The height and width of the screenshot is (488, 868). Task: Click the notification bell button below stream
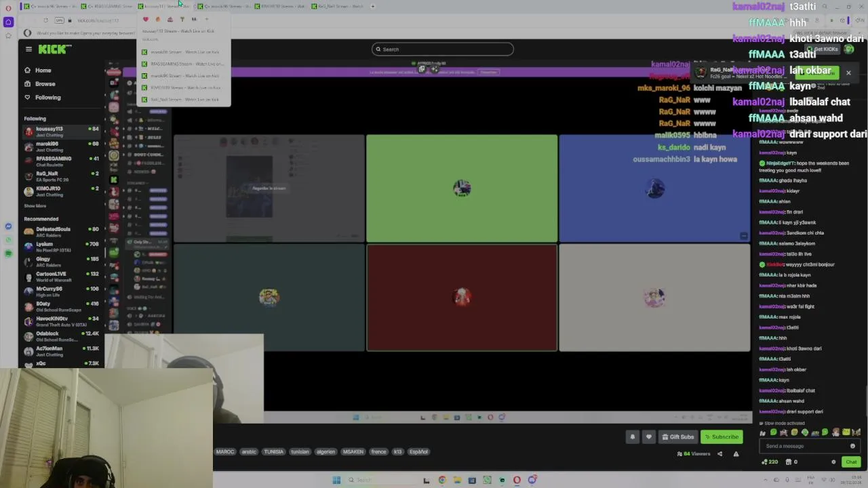[x=633, y=437]
